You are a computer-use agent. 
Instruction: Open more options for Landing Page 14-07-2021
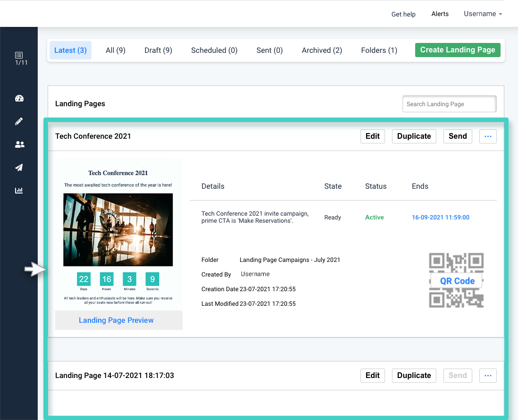[488, 376]
